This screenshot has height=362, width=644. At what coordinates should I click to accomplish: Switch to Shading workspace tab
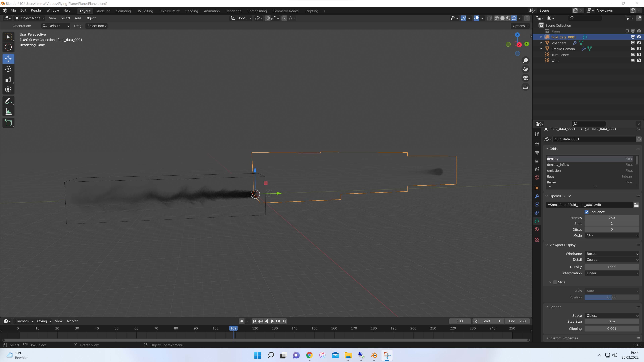point(192,11)
